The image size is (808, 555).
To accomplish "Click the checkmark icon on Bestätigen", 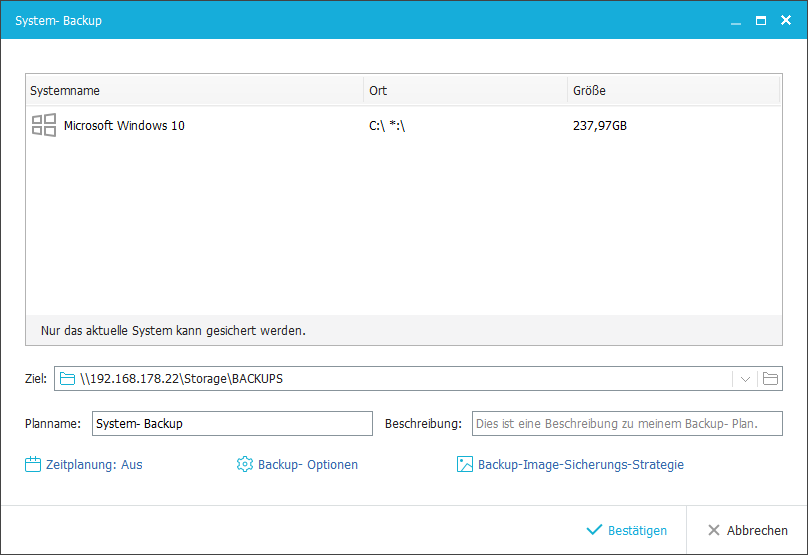I will tap(594, 530).
